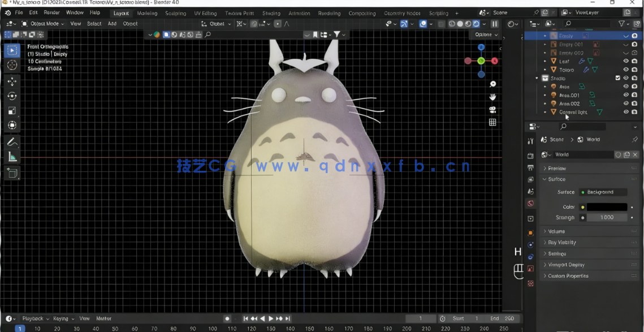Viewport: 644px width, 332px height.
Task: Open the World properties tab
Action: click(x=530, y=204)
